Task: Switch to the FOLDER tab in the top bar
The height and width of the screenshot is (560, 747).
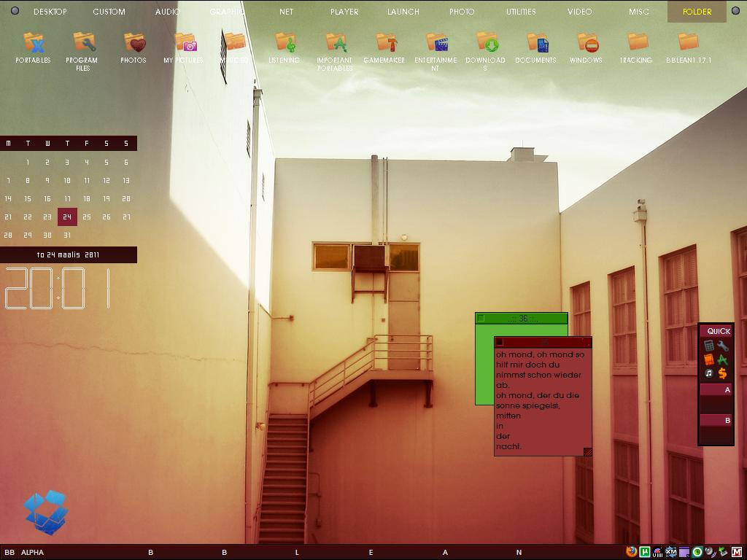Action: click(x=696, y=12)
